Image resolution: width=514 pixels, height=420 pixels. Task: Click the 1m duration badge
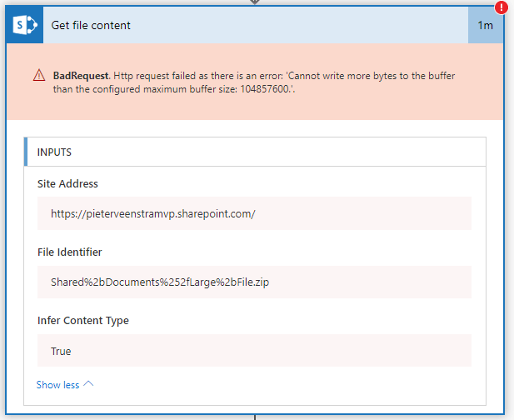pos(485,25)
